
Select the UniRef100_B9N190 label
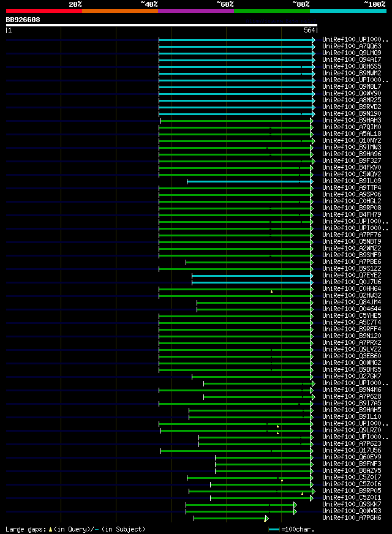352,113
